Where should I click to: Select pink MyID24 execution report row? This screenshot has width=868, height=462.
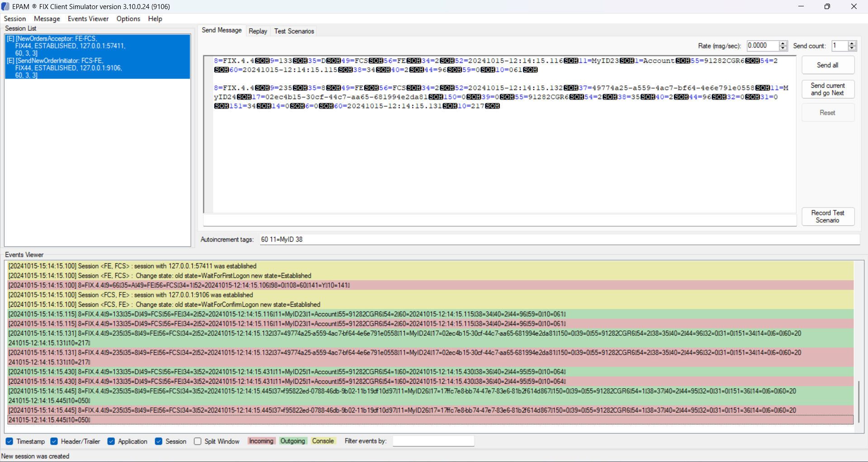[x=430, y=357]
